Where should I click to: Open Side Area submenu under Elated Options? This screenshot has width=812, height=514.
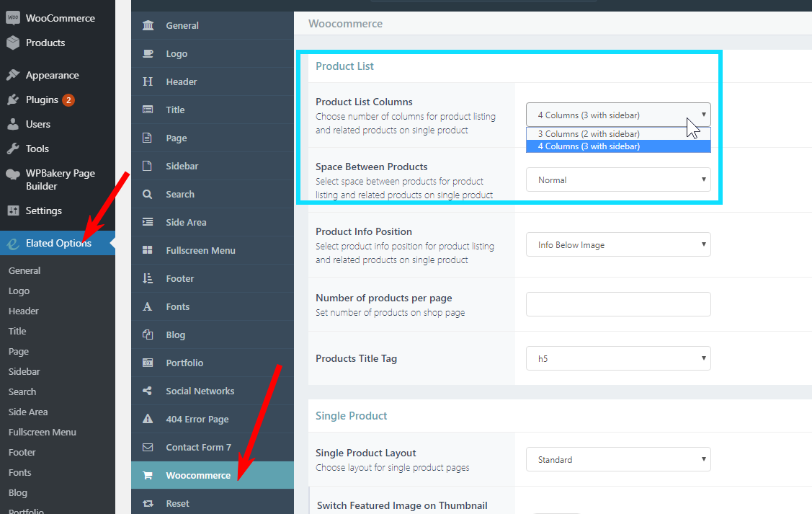point(28,412)
